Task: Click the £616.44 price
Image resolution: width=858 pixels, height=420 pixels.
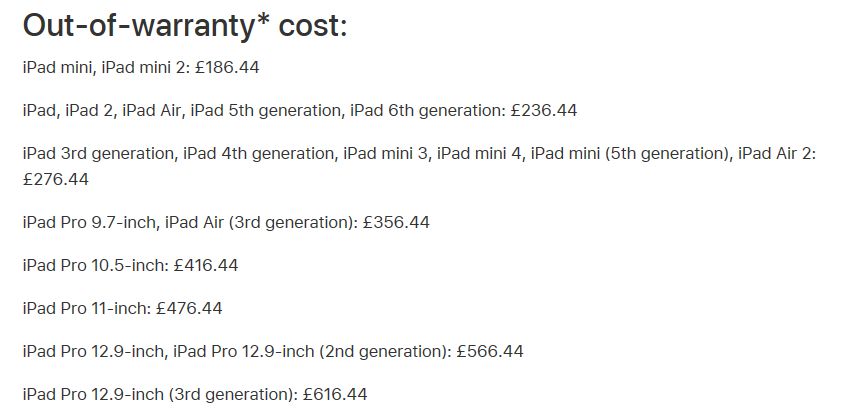Action: [x=335, y=394]
